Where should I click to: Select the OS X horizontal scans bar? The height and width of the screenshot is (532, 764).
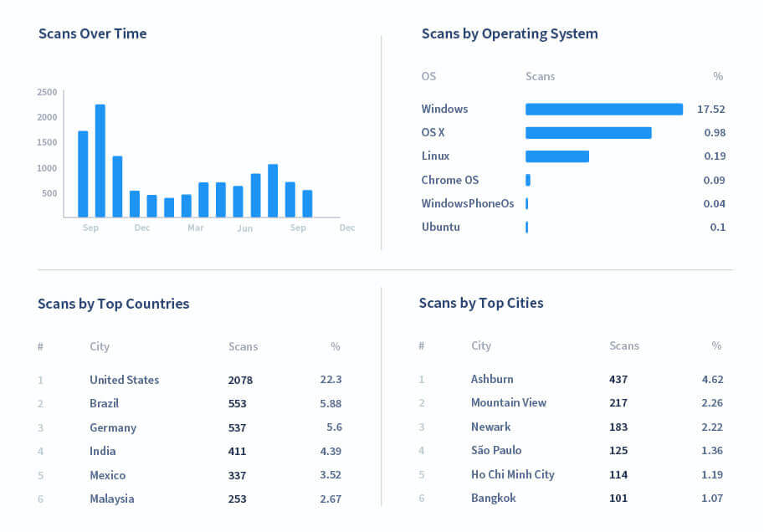[x=587, y=133]
